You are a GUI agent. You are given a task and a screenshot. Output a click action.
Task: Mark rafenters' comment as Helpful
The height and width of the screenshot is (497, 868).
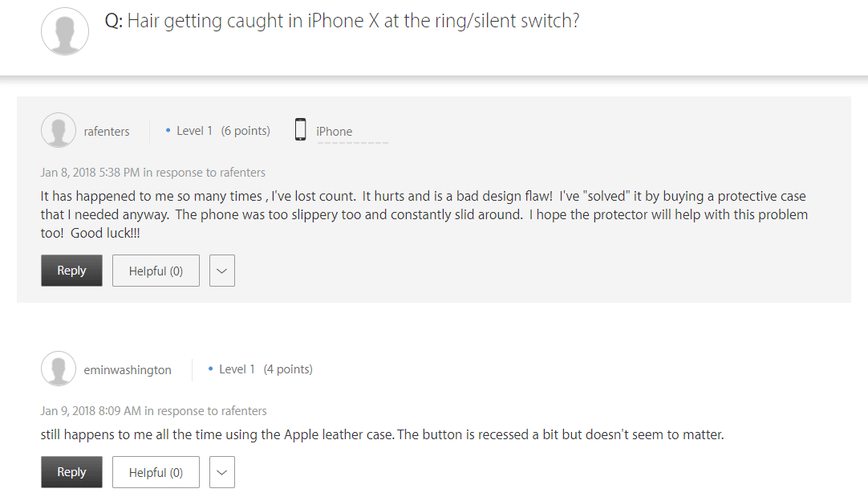point(156,271)
